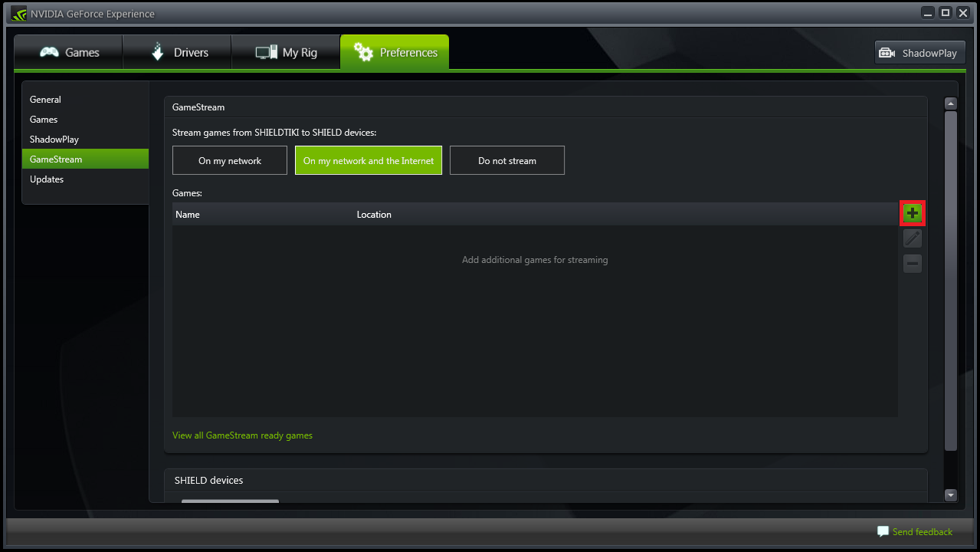Switch to the Games tab
Screen dimensions: 980x552
(x=69, y=52)
